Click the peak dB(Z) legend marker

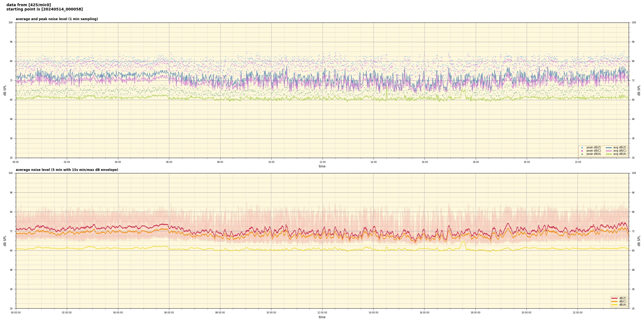(582, 148)
